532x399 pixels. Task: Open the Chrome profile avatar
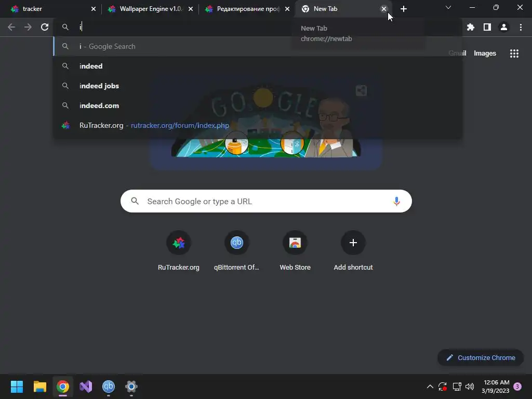(504, 27)
